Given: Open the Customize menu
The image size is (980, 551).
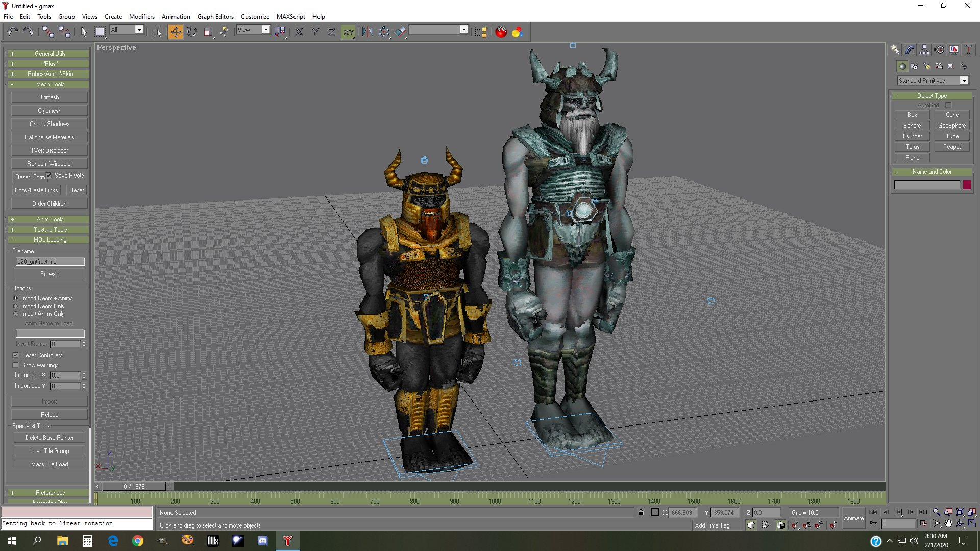Looking at the screenshot, I should pyautogui.click(x=255, y=16).
